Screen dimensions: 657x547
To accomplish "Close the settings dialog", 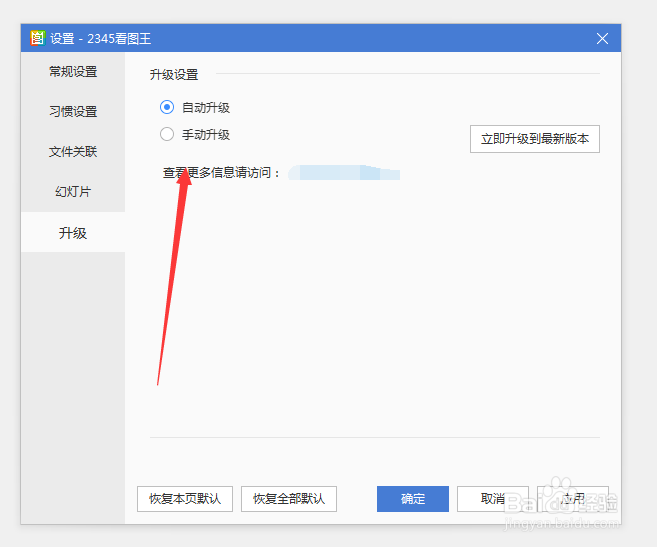I will [602, 39].
